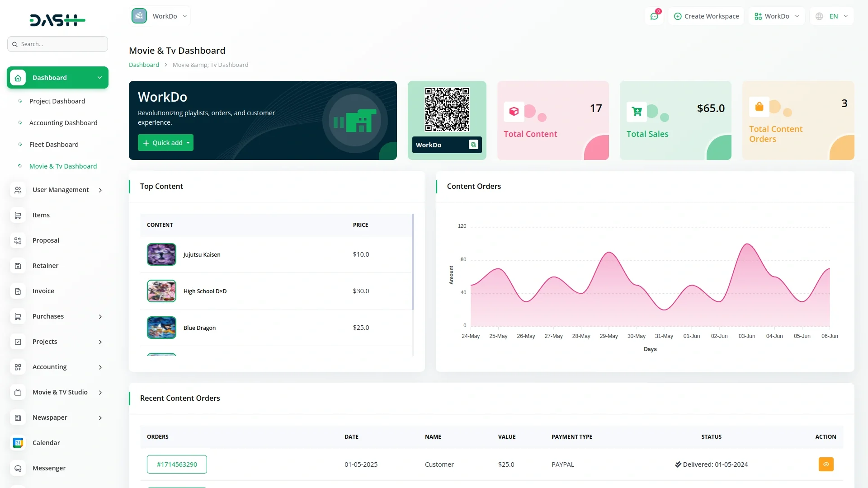Select Fleet Dashboard in sidebar
This screenshot has height=488, width=868.
(x=54, y=145)
